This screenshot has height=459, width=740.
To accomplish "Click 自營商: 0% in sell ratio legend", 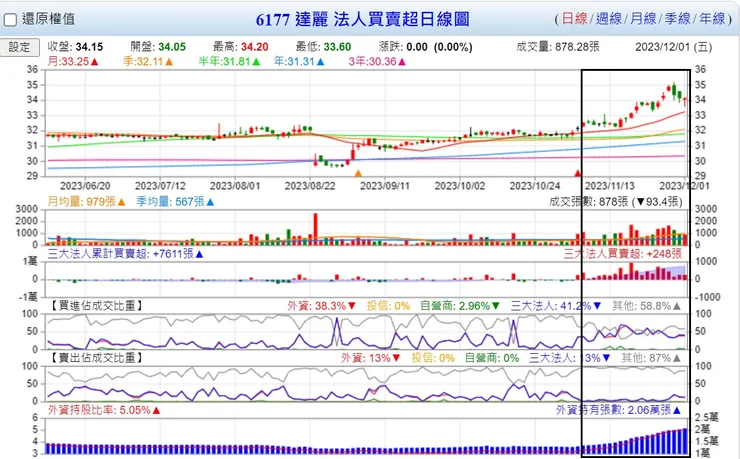I will 492,358.
